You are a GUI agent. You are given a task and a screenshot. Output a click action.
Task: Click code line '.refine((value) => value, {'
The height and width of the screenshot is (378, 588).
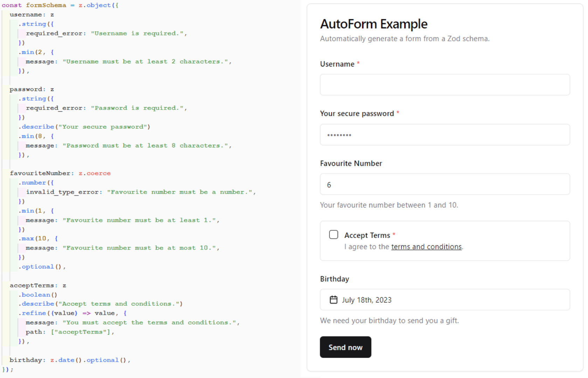[x=72, y=313]
